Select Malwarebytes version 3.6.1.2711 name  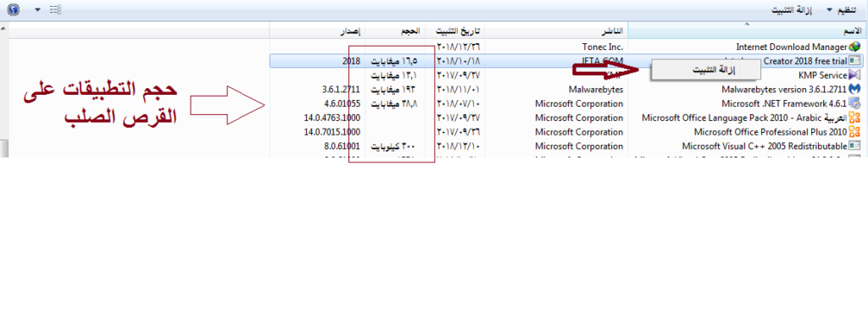click(784, 89)
